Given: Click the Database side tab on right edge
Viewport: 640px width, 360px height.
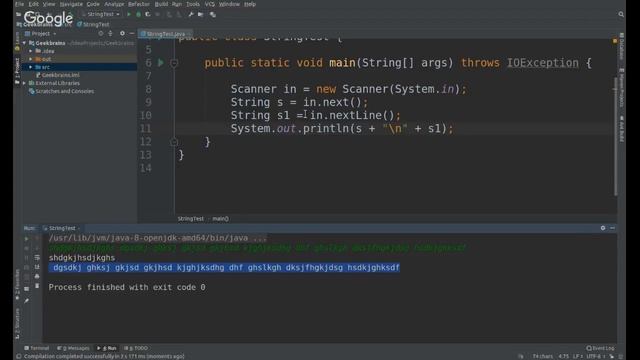Looking at the screenshot, I should [622, 46].
